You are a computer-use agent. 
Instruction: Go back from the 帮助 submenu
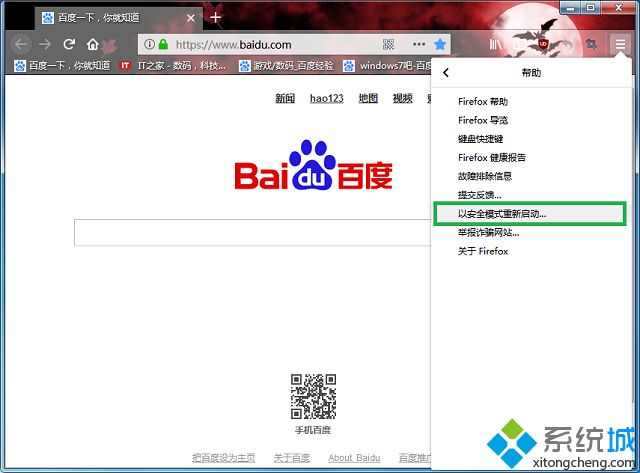446,73
